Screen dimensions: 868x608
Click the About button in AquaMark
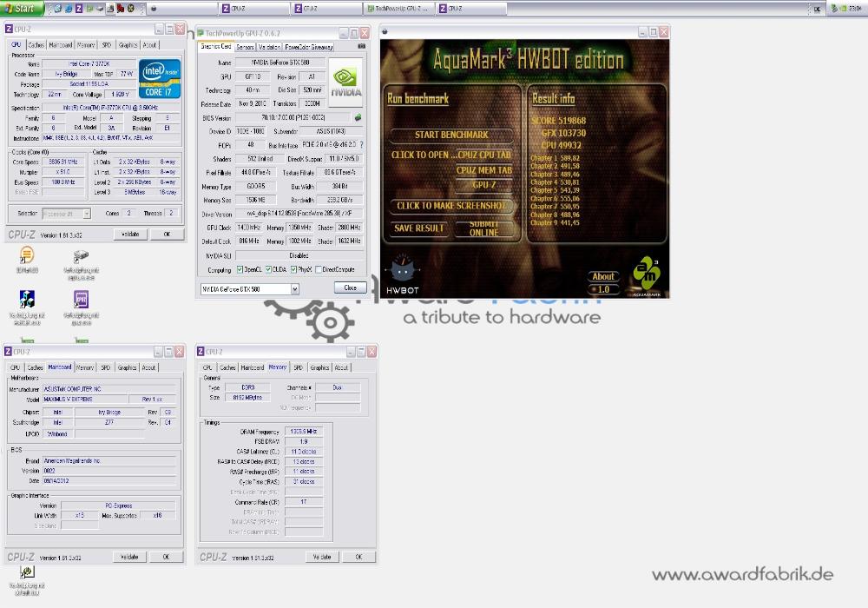click(603, 276)
